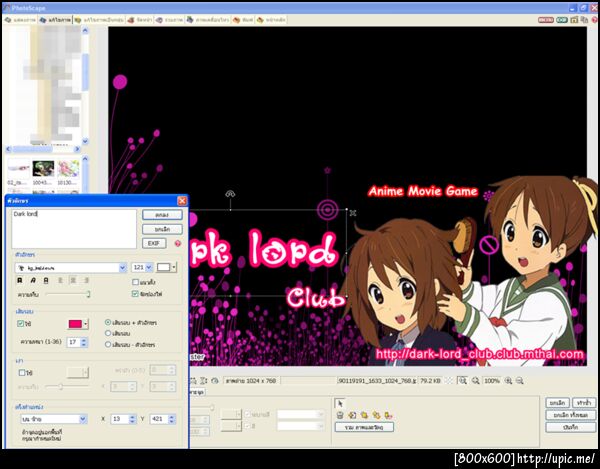Switch to the Page tab

click(x=140, y=20)
